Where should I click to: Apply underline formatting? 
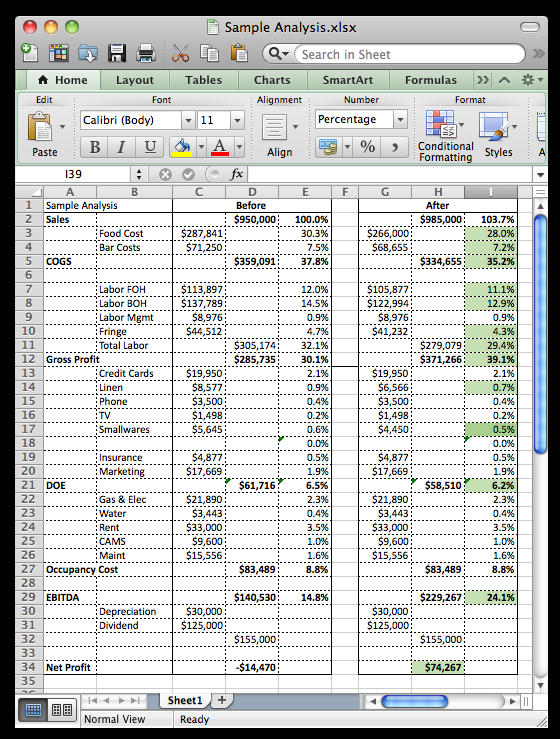149,147
